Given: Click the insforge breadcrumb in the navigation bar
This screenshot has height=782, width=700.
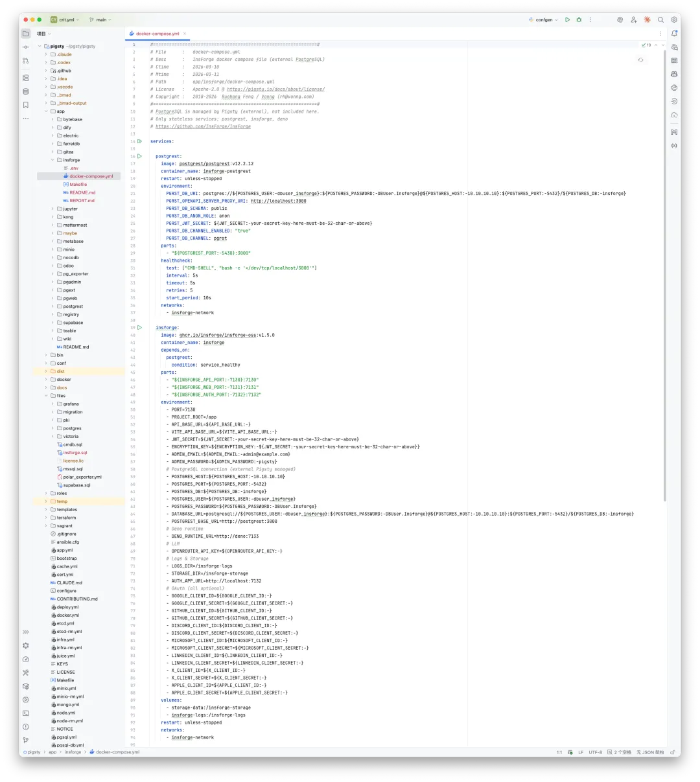Looking at the screenshot, I should tap(73, 752).
